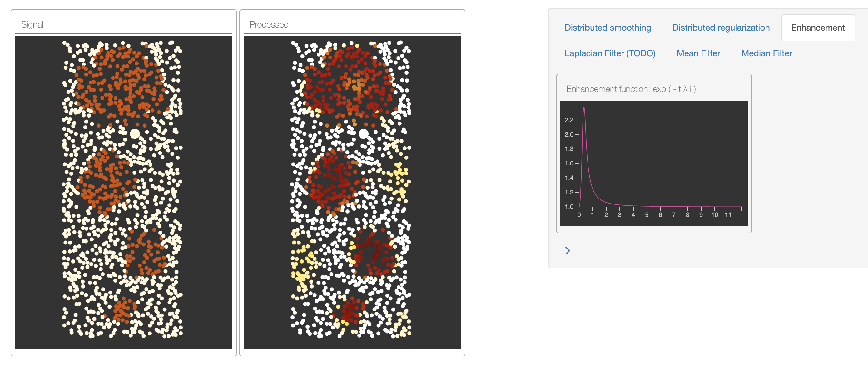The width and height of the screenshot is (868, 392).
Task: Click the Processed panel title
Action: click(269, 25)
